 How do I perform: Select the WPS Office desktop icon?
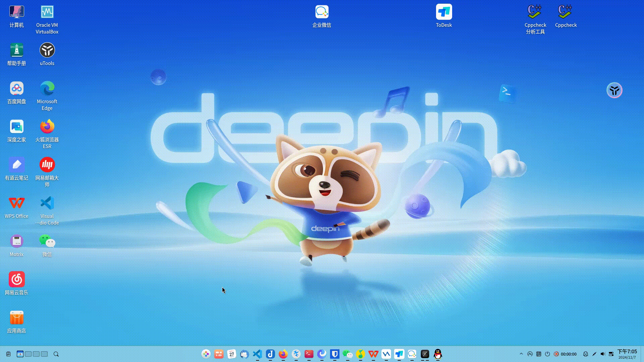point(16,207)
